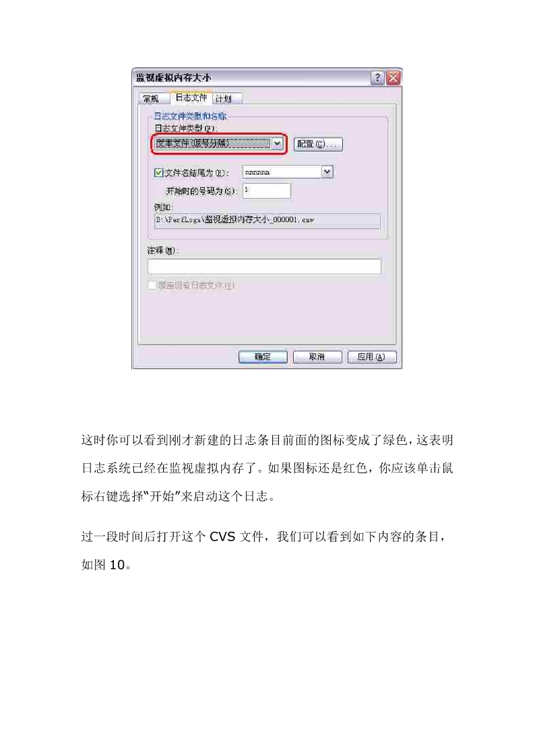Screen dimensions: 535x756
Task: Cancel the dialog with 取消
Action: click(x=317, y=357)
